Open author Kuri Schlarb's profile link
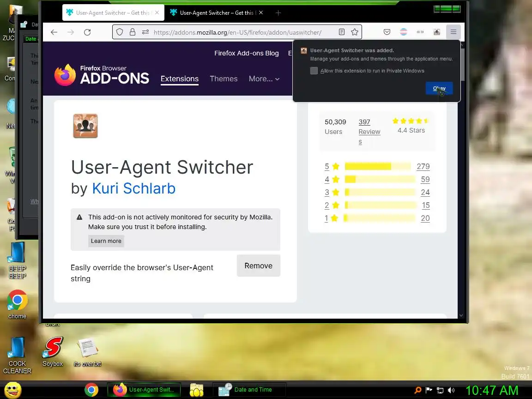The height and width of the screenshot is (399, 532). pyautogui.click(x=133, y=188)
